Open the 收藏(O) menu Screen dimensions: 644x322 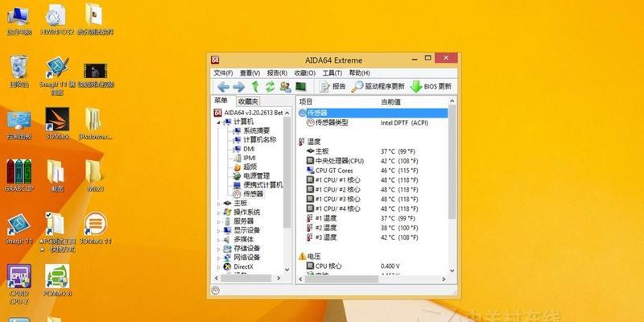pyautogui.click(x=305, y=72)
